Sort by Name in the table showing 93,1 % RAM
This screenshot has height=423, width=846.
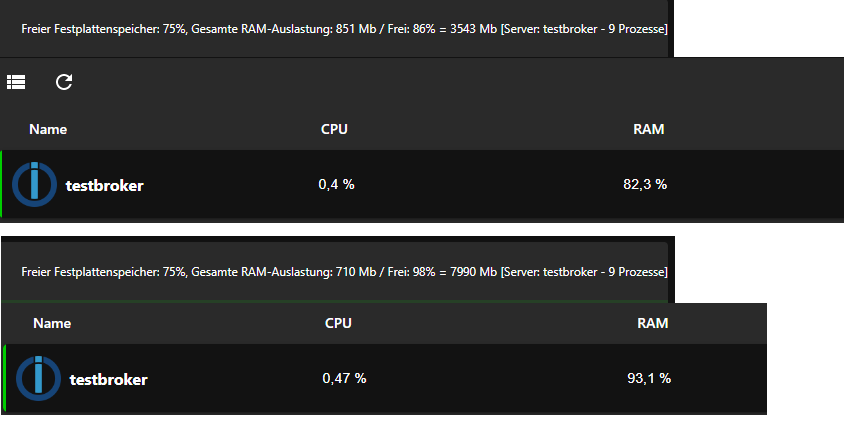pyautogui.click(x=52, y=323)
